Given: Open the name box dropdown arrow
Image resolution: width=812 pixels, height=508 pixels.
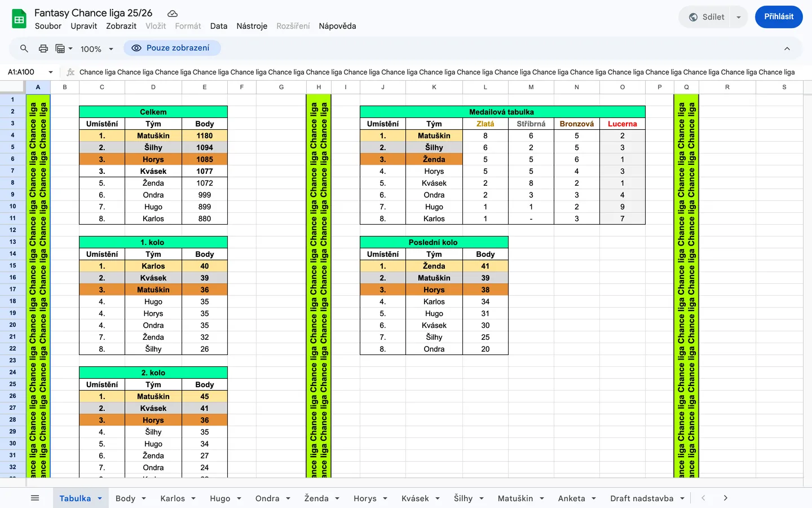Looking at the screenshot, I should click(x=51, y=72).
